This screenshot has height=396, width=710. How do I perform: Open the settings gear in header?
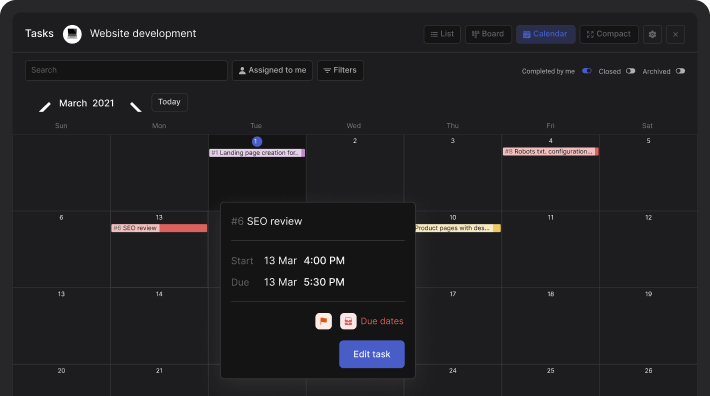tap(652, 34)
